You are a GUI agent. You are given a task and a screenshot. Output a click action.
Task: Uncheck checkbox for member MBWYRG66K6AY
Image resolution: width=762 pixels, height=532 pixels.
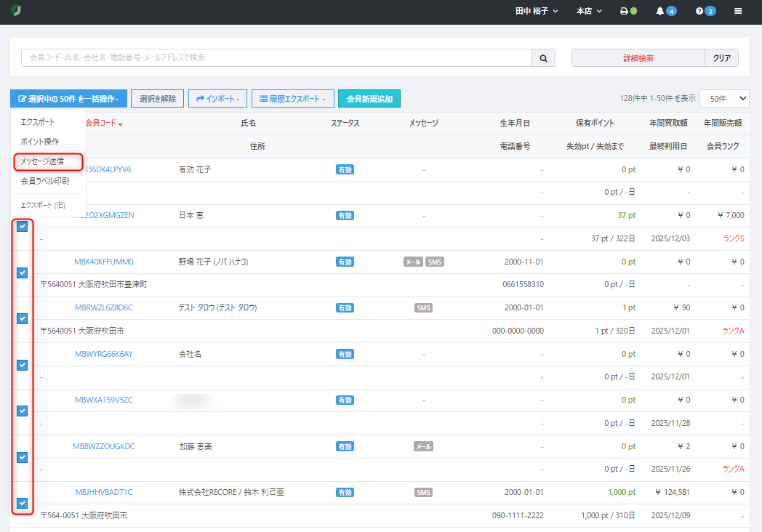(23, 365)
